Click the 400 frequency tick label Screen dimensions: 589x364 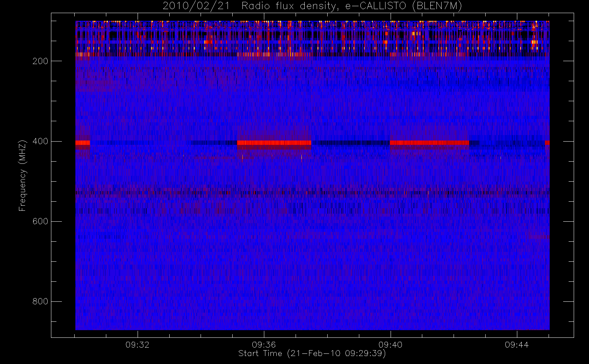point(40,141)
